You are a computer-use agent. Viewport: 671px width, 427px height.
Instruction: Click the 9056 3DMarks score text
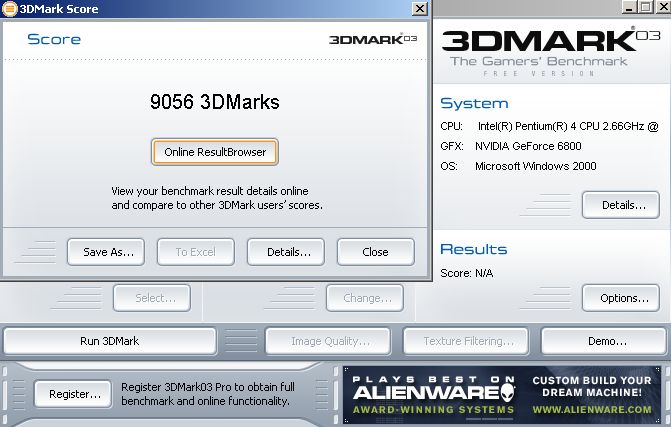point(215,102)
